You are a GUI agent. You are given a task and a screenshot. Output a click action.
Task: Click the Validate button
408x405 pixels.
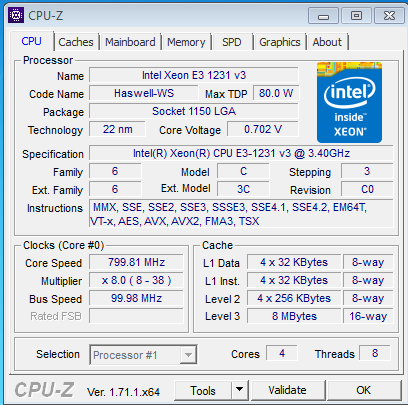pos(287,390)
